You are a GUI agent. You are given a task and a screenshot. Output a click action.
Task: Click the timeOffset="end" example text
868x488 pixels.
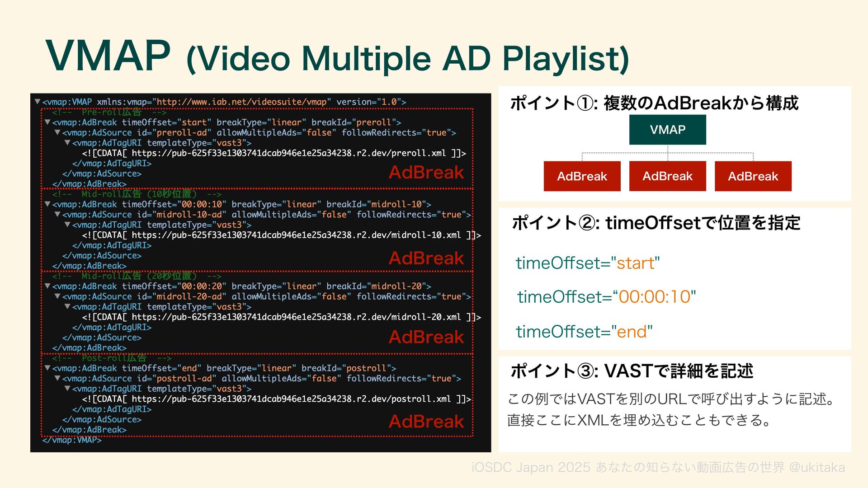(584, 332)
